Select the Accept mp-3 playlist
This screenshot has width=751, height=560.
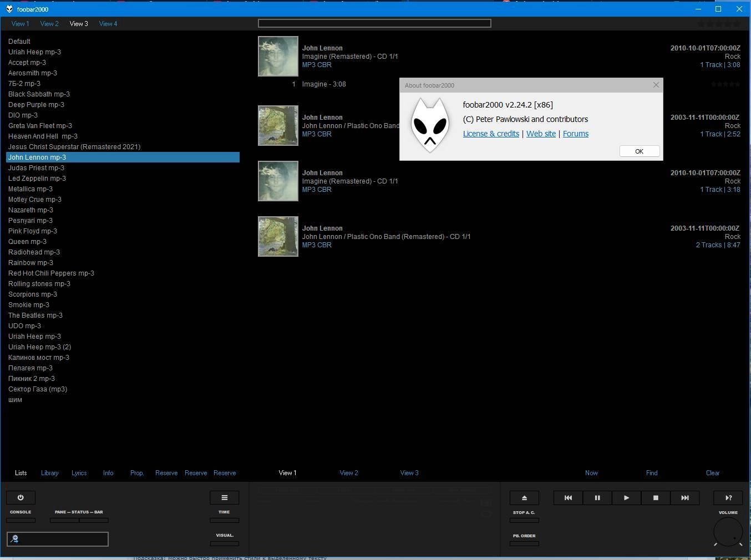[x=123, y=63]
